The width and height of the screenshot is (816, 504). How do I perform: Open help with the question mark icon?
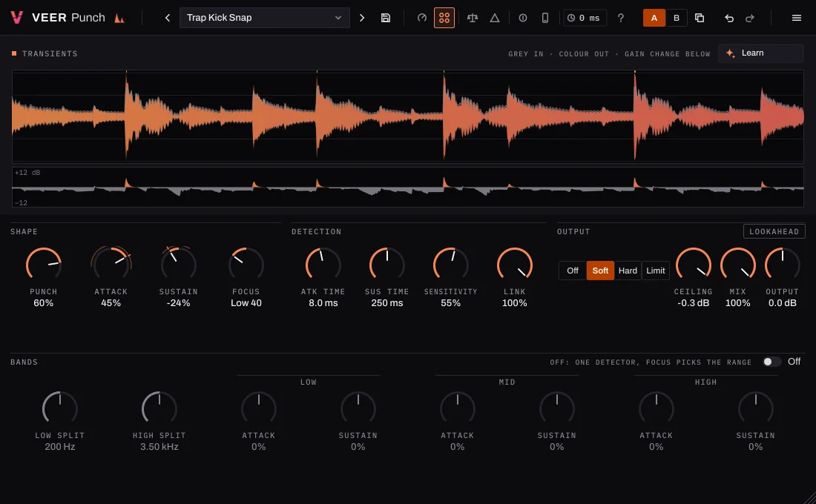coord(621,18)
